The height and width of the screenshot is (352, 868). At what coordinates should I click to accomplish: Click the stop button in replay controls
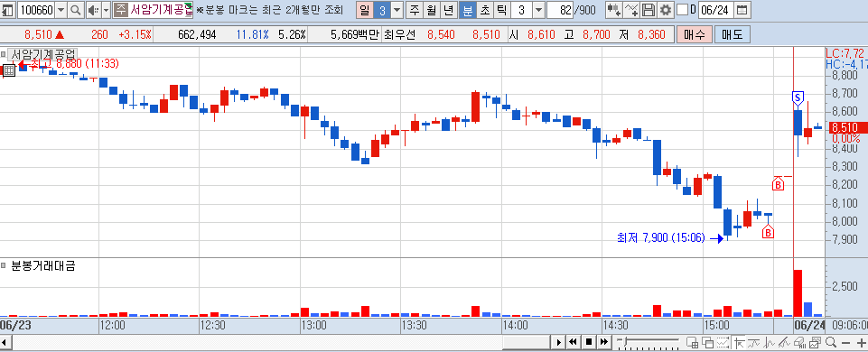(x=588, y=341)
